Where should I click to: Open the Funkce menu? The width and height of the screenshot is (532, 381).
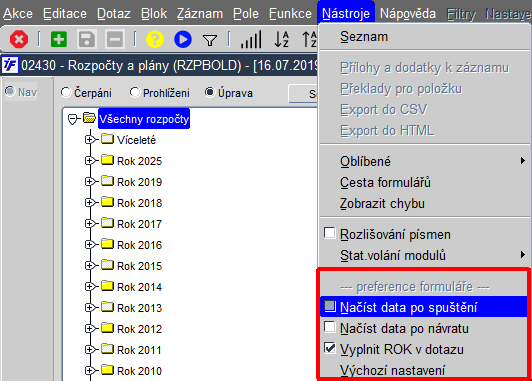point(290,14)
